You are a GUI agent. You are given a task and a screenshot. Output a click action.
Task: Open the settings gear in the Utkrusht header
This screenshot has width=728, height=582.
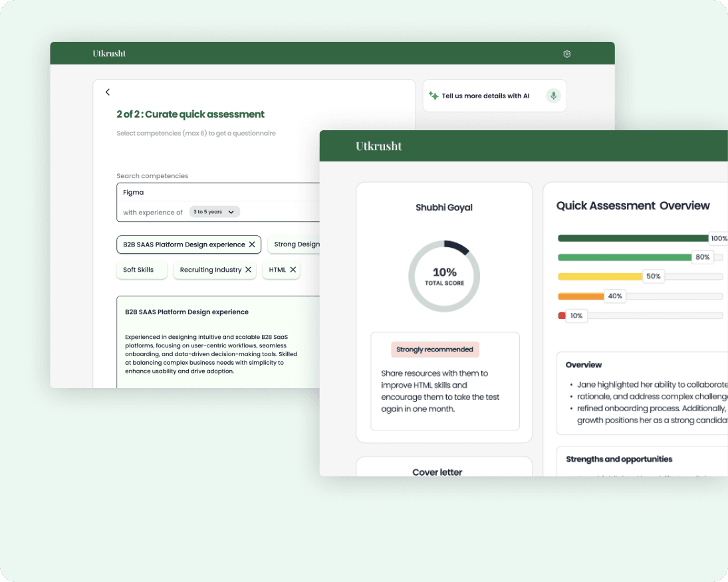[566, 54]
